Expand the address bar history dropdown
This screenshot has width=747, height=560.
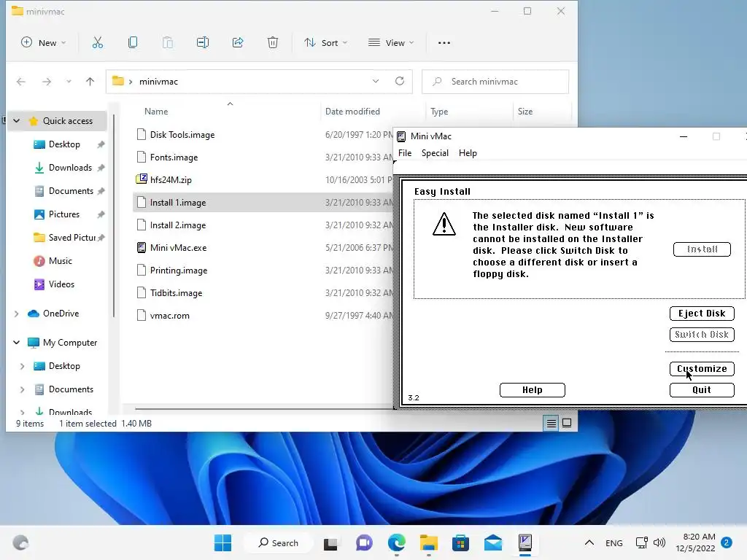point(376,81)
